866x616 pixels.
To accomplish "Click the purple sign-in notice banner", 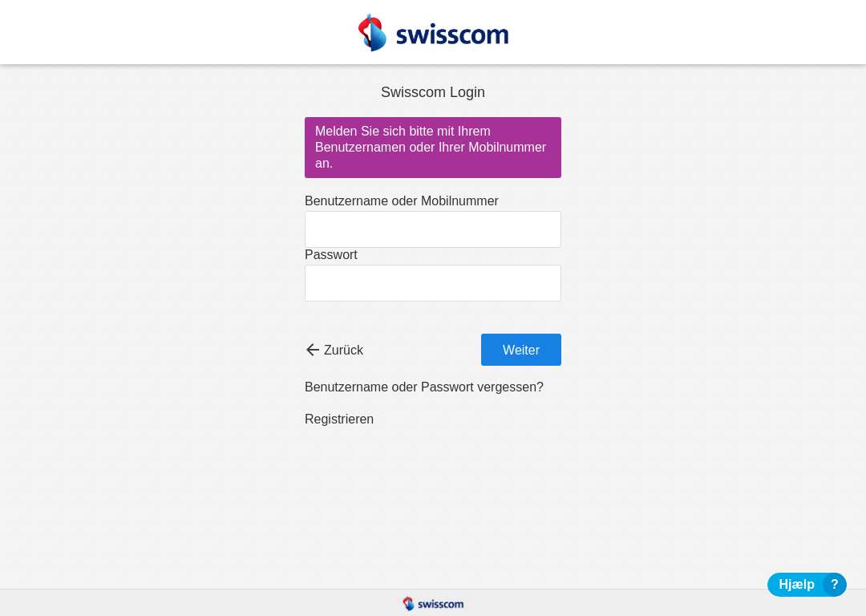I will (432, 148).
